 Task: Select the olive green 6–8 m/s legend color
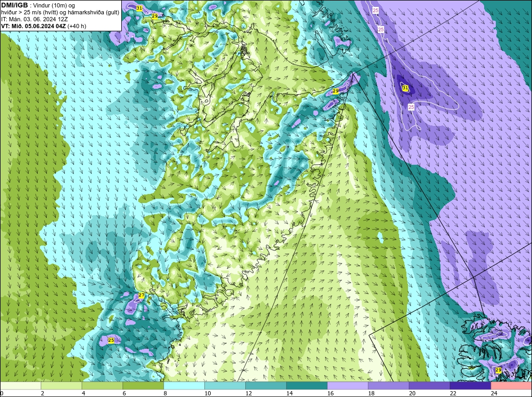(143, 385)
